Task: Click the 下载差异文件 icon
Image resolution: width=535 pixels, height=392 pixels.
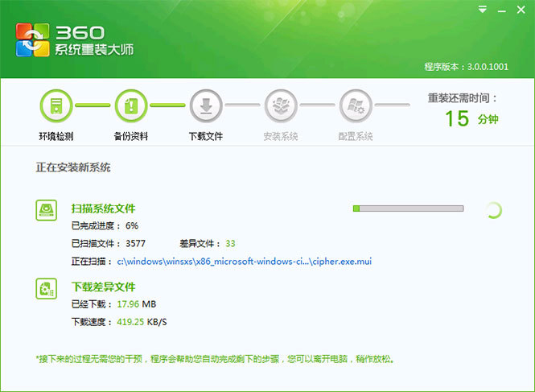Action: (x=47, y=289)
